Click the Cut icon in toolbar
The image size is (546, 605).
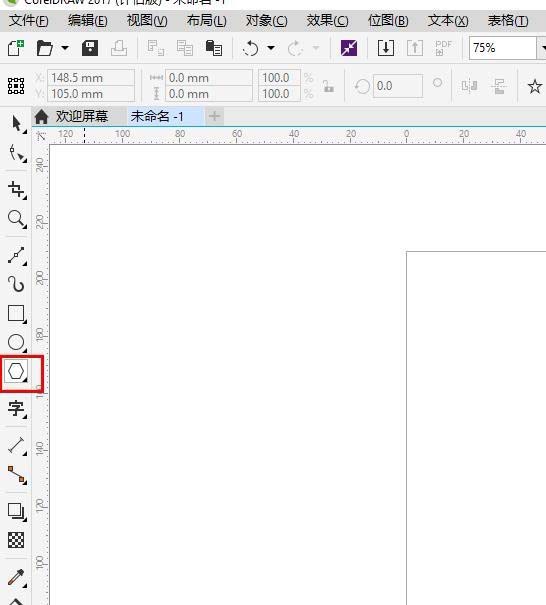coord(156,48)
